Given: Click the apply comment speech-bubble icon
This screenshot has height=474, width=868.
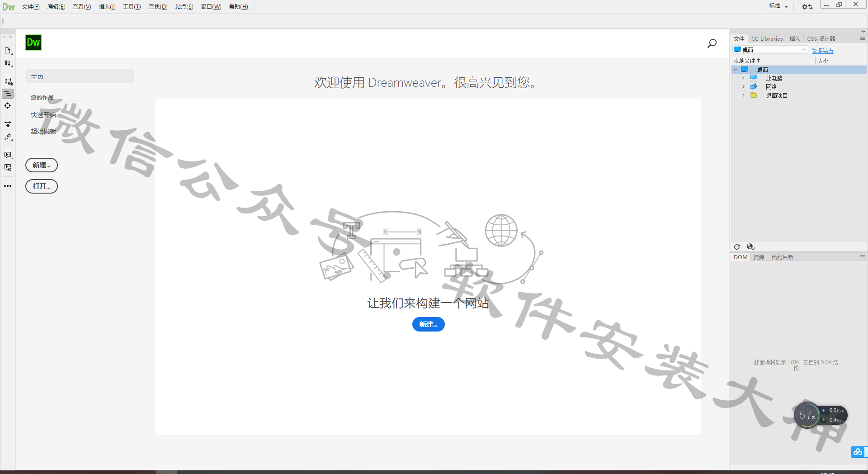Looking at the screenshot, I should [8, 155].
